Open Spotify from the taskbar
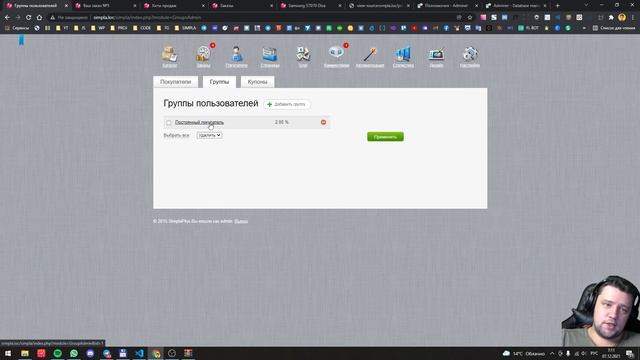 [x=58, y=353]
